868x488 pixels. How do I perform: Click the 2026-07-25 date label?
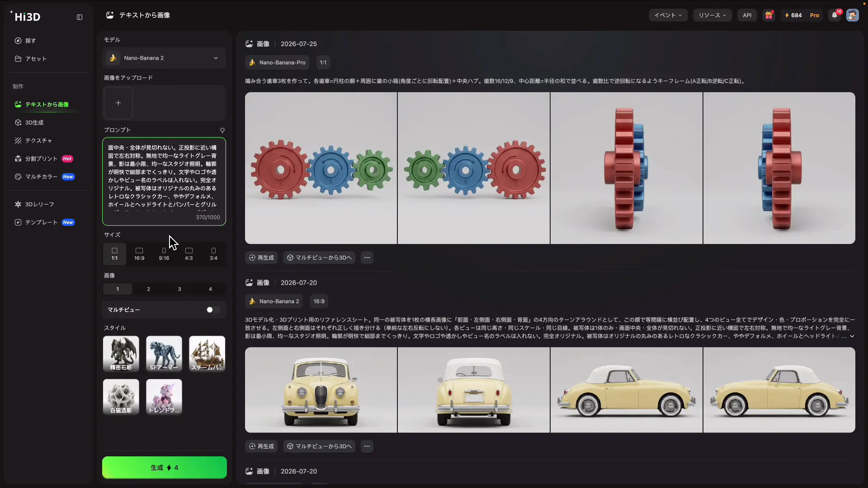pos(299,44)
